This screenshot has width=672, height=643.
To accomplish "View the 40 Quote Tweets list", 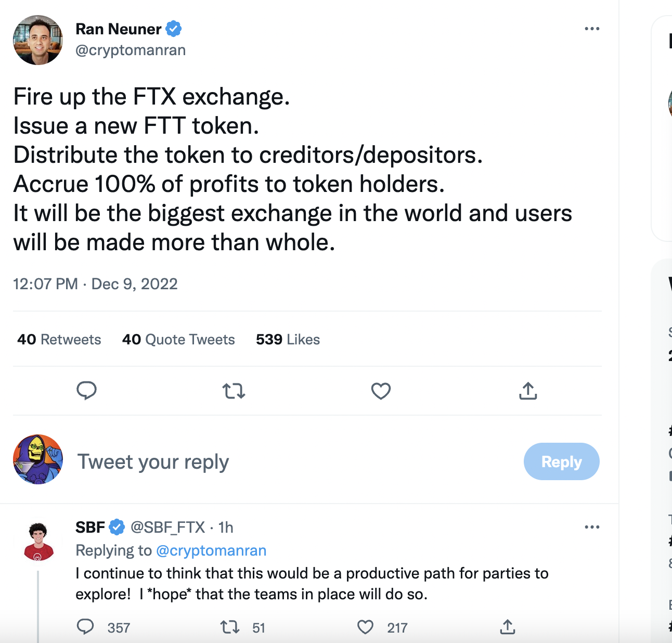I will tap(178, 340).
